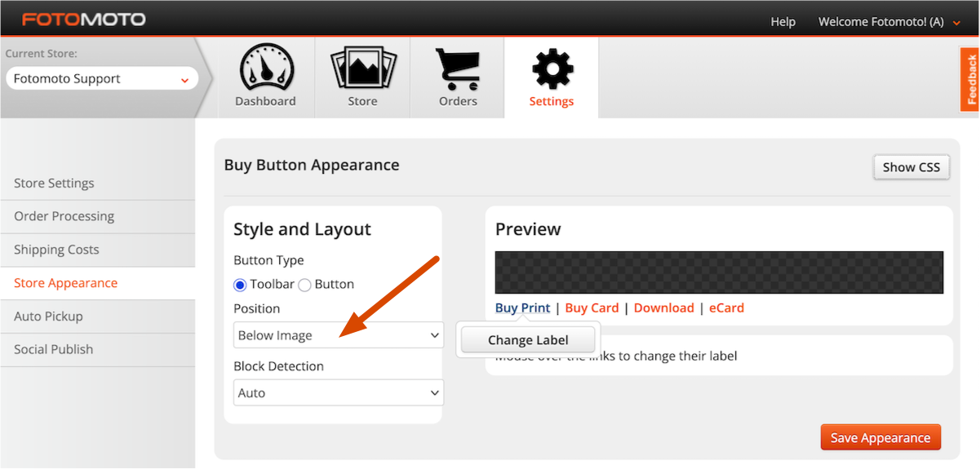Click the Download preview link

pyautogui.click(x=663, y=308)
